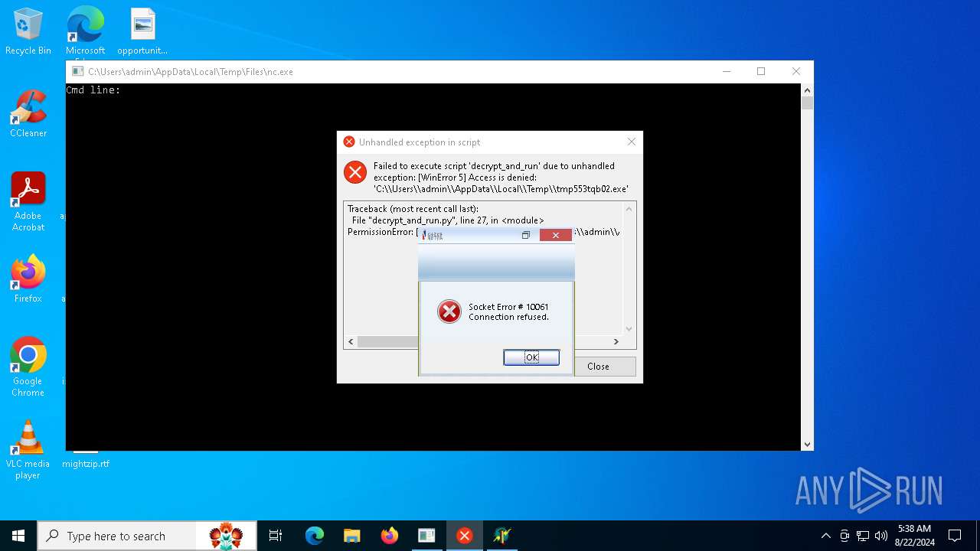
Task: Click red error icon beside 'Failed to execute script'
Action: click(355, 172)
